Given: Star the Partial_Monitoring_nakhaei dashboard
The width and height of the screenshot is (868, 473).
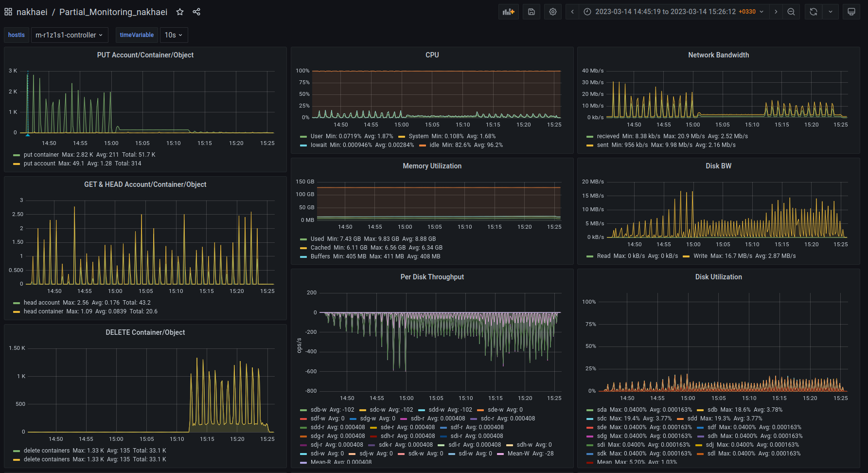Looking at the screenshot, I should click(x=180, y=12).
